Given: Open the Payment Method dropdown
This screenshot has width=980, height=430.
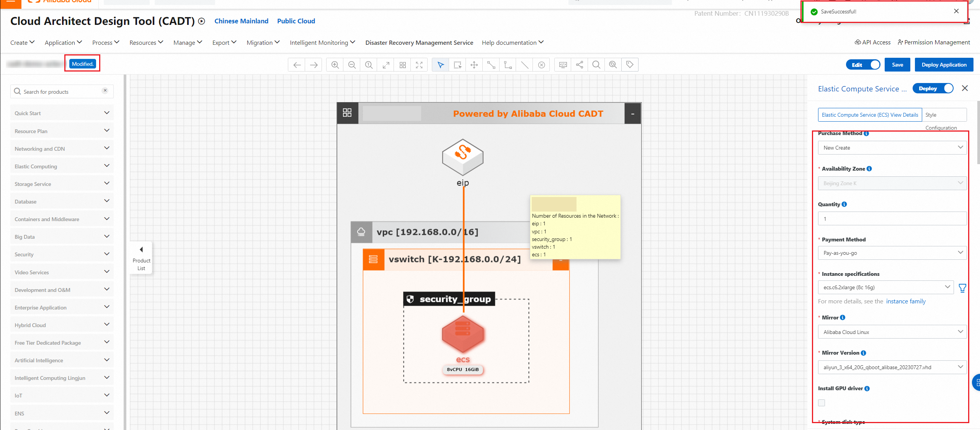Looking at the screenshot, I should [892, 253].
